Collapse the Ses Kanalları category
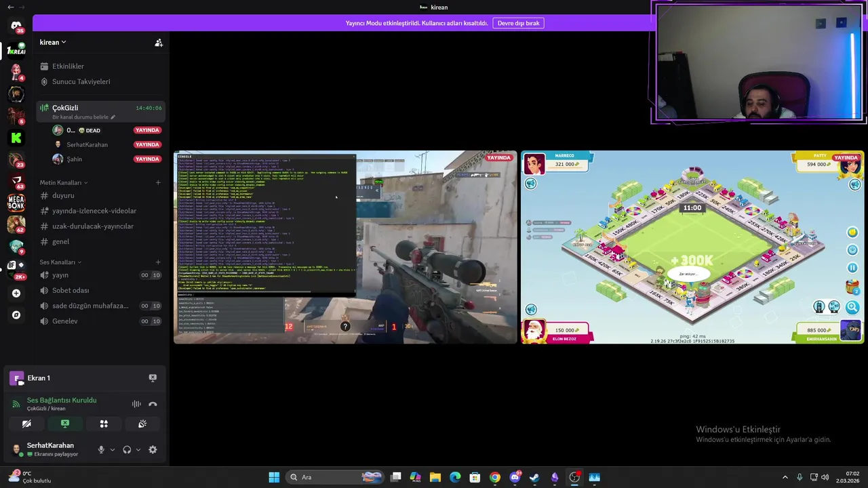The height and width of the screenshot is (488, 868). (60, 262)
